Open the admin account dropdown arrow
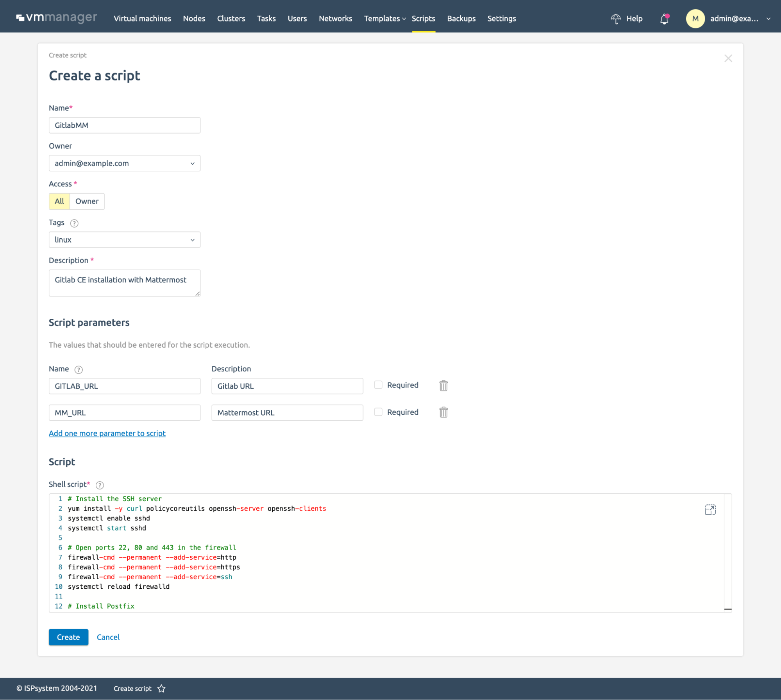Screen dimensions: 781x700 tap(768, 19)
